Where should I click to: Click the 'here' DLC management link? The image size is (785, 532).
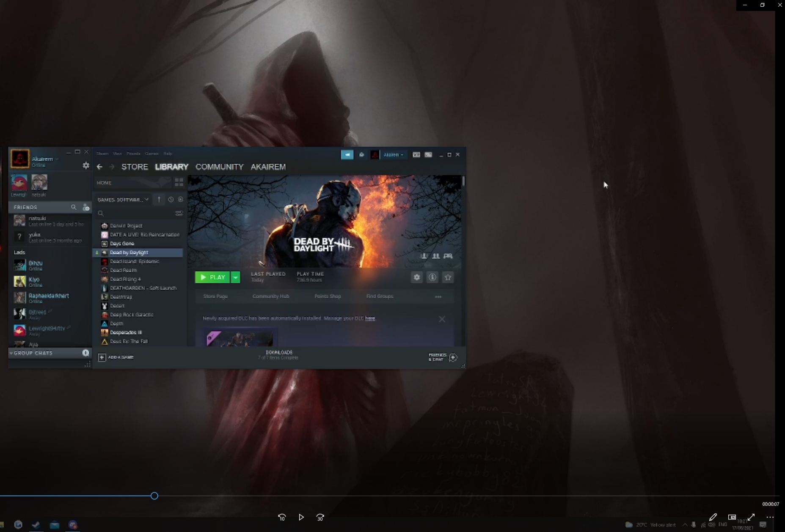[370, 318]
